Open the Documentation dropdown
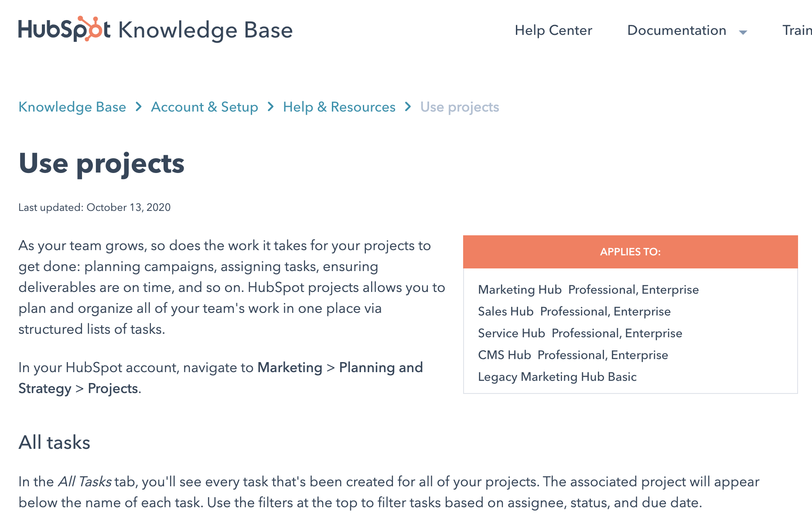This screenshot has height=529, width=812. pos(676,31)
